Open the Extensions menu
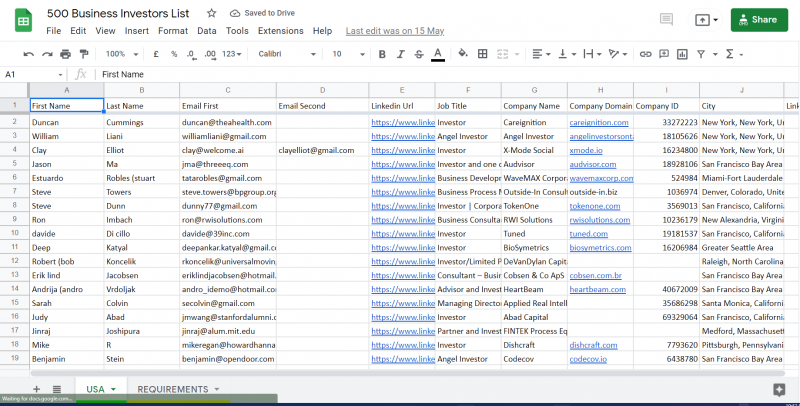Screen dimensions: 800x406 click(281, 31)
